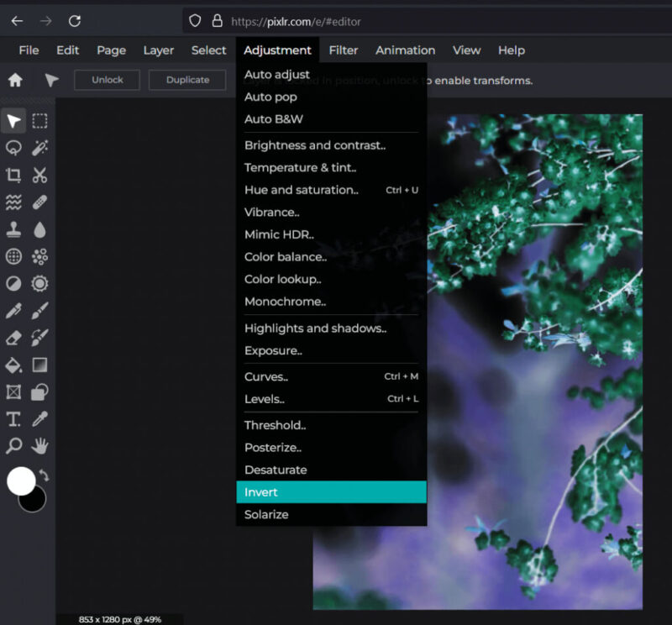
Task: Select the Eraser tool
Action: coord(13,336)
